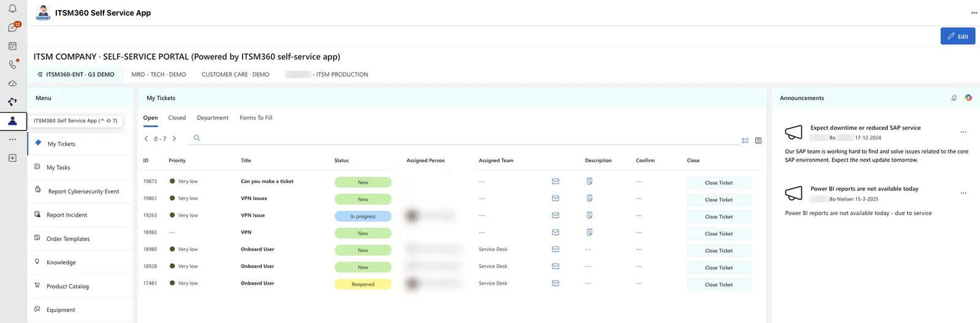
Task: Open Report Cybersecurity Event
Action: pos(81,191)
